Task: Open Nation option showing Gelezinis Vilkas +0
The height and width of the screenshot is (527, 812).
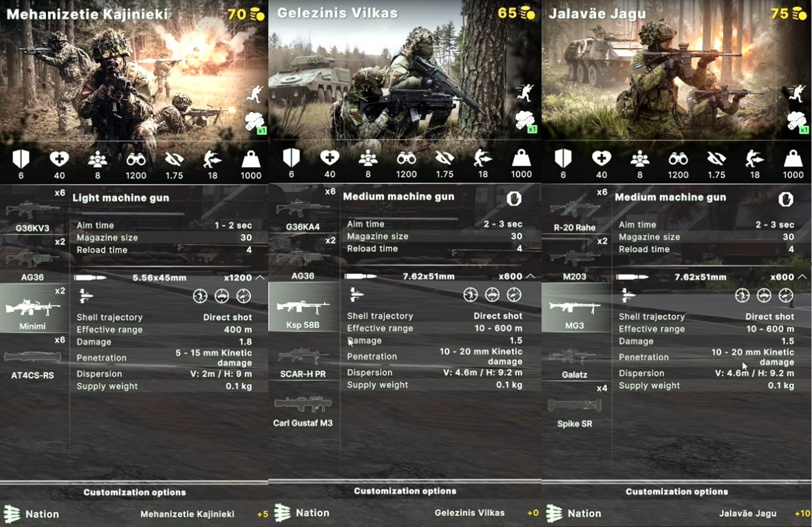Action: pyautogui.click(x=405, y=513)
